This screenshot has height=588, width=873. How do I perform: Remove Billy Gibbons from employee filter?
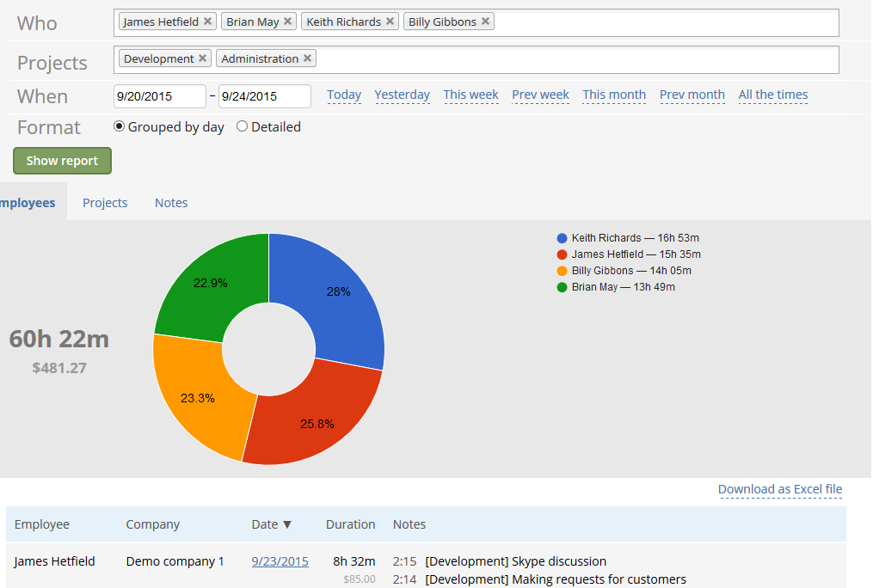coord(485,21)
